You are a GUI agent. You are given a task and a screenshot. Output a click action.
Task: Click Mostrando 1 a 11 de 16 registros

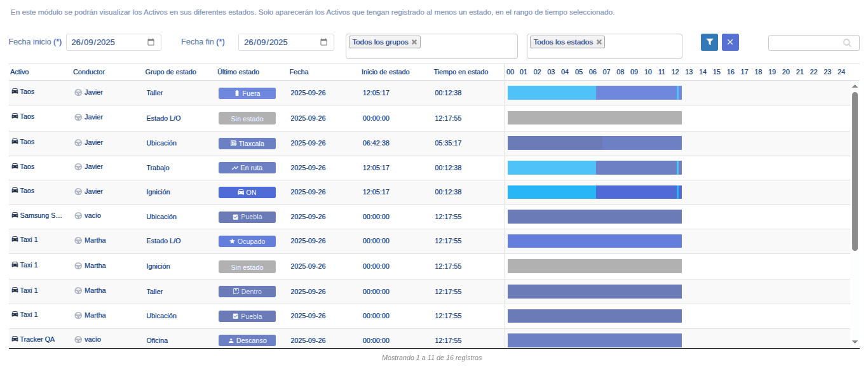pos(432,358)
